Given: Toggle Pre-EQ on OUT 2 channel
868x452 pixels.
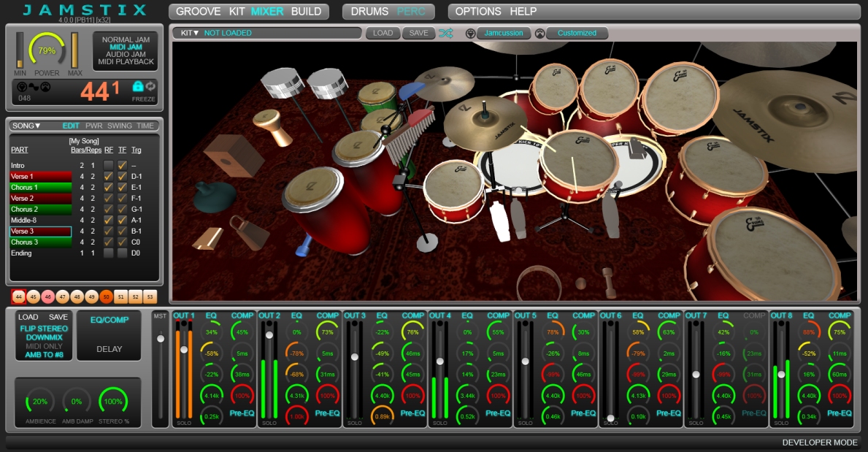Looking at the screenshot, I should (x=327, y=413).
